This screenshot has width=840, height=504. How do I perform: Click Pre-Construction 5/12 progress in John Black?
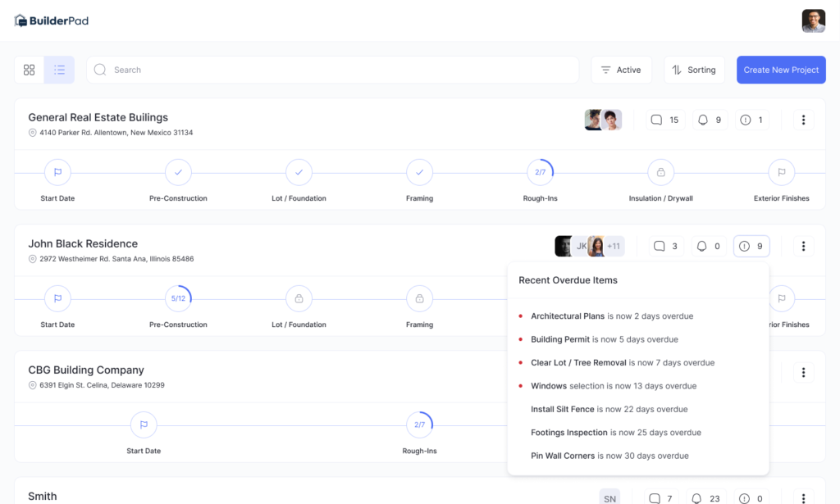tap(178, 298)
